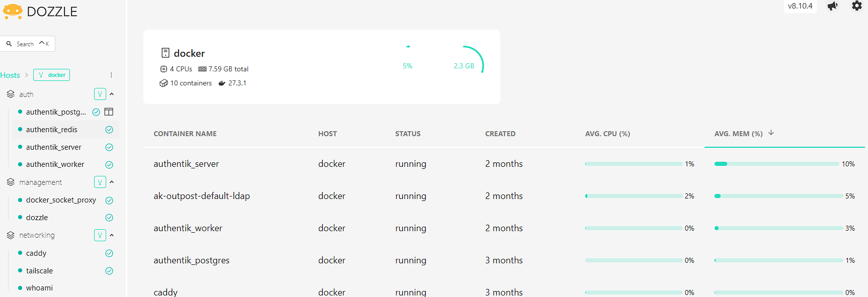The height and width of the screenshot is (297, 868).
Task: Open settings via the gear icon
Action: (x=857, y=6)
